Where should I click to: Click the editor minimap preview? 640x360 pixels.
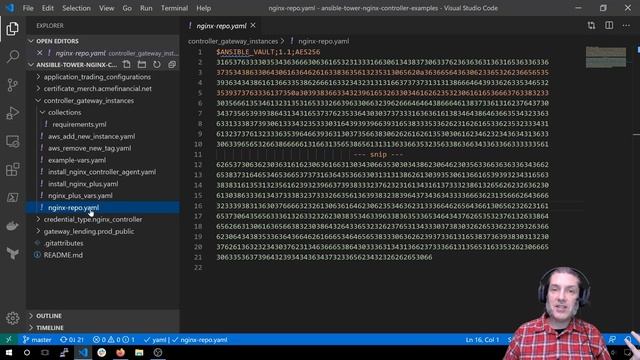tap(606, 57)
